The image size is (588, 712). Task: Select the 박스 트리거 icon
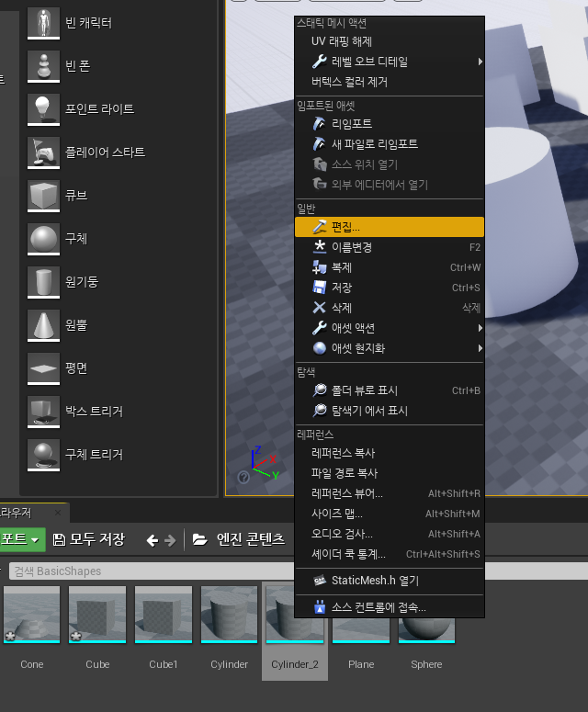[43, 412]
